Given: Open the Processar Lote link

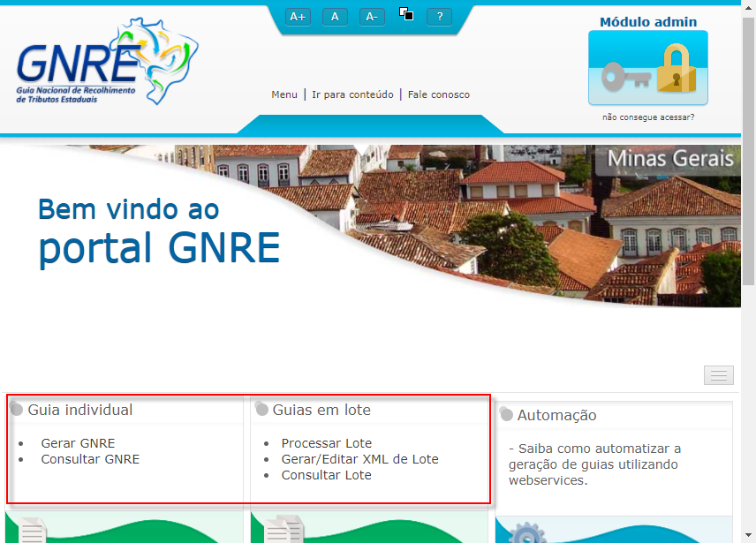Looking at the screenshot, I should coord(326,443).
